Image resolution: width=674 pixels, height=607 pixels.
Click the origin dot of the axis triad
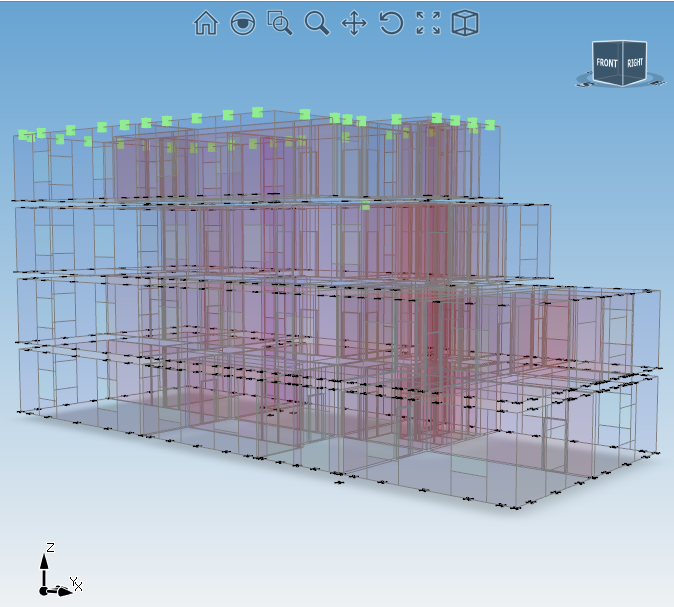[x=44, y=591]
